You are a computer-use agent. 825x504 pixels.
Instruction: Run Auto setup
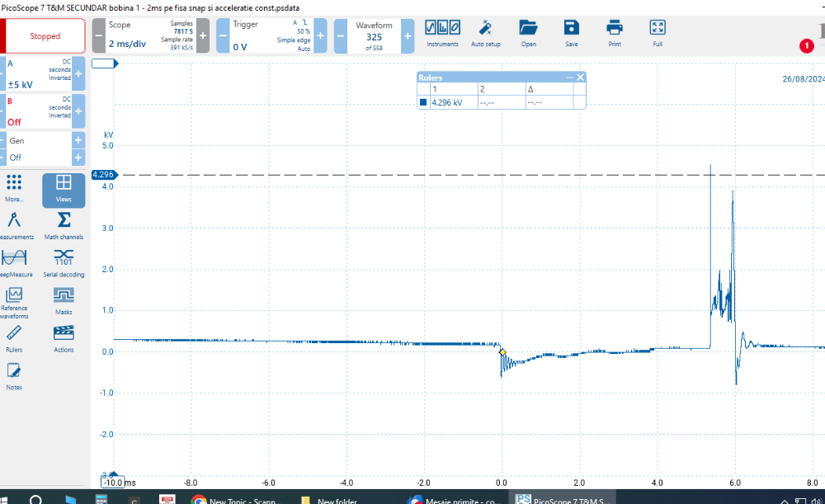coord(485,32)
